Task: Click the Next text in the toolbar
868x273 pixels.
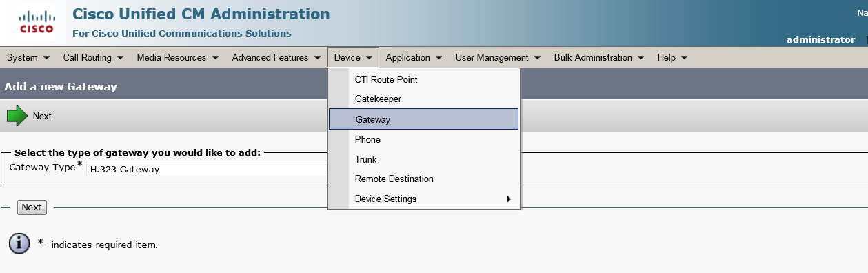Action: pos(42,116)
